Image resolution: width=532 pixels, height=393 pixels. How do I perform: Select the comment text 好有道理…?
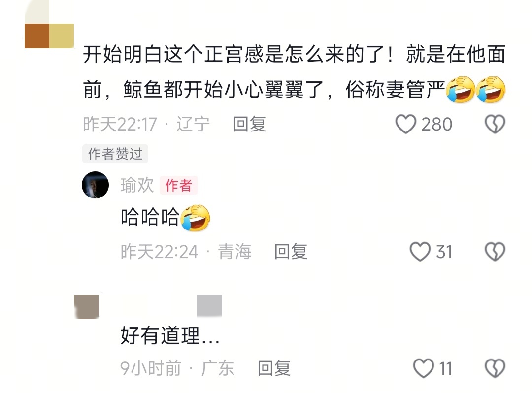(x=170, y=335)
